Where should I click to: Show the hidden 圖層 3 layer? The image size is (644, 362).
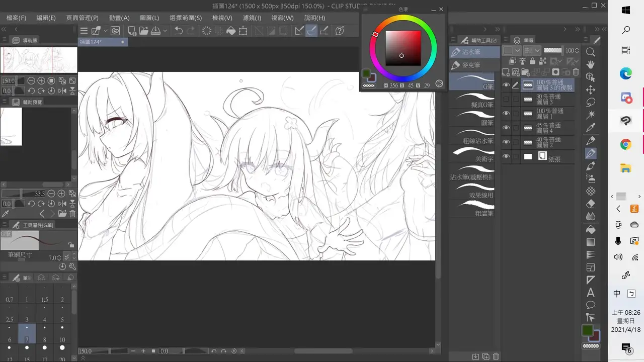click(506, 100)
